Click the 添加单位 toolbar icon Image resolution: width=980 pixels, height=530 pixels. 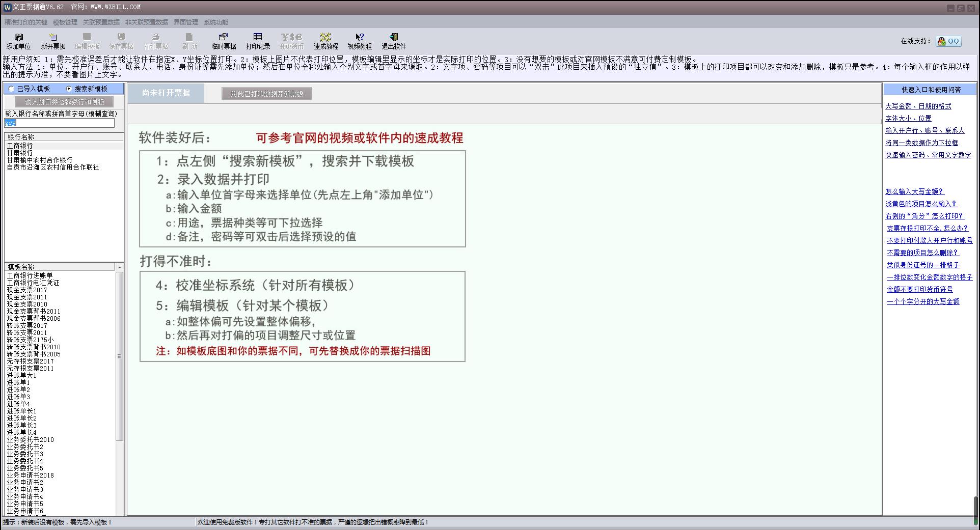[19, 41]
